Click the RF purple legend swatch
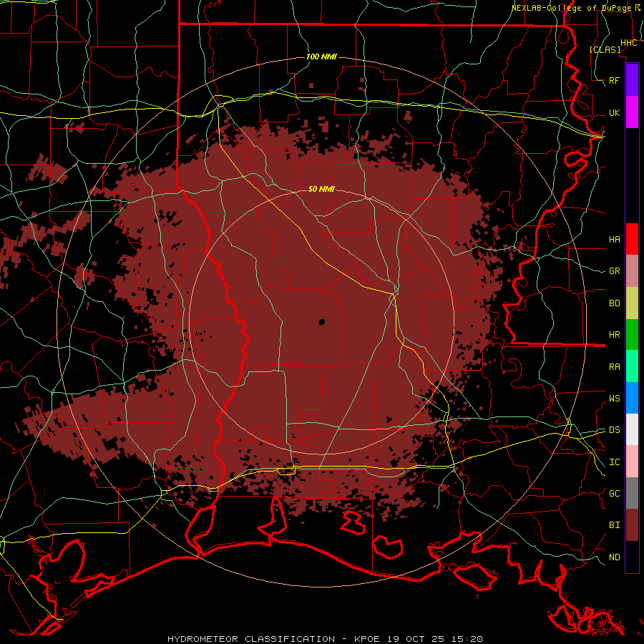 click(x=632, y=80)
